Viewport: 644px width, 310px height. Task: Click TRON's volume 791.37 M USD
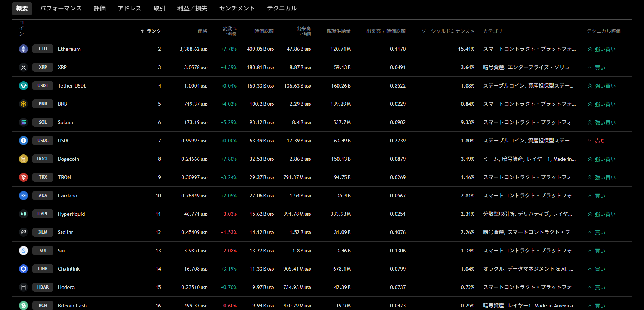click(297, 177)
